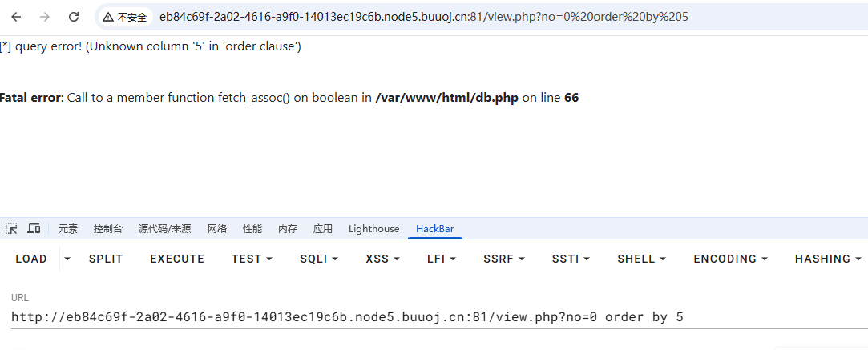Open the ENCODING dropdown
868x350 pixels.
730,259
